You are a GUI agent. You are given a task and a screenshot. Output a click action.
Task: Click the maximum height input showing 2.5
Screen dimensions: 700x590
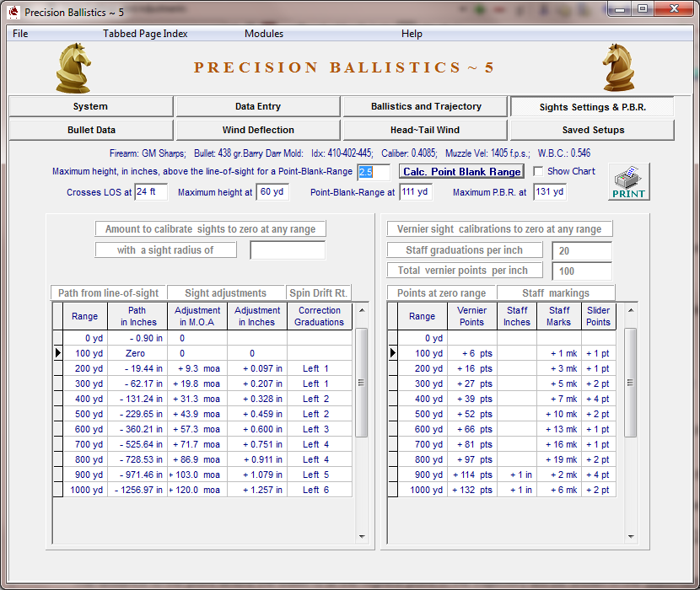[374, 172]
